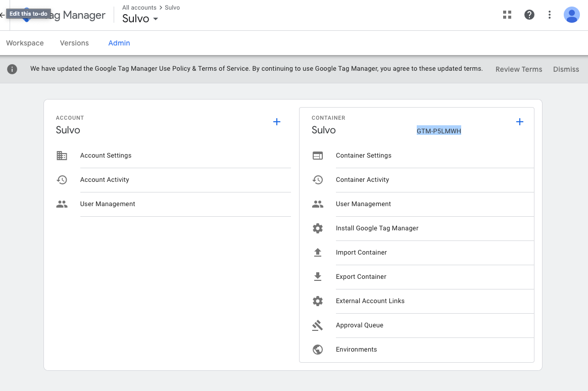The width and height of the screenshot is (588, 391).
Task: Click the Install Google Tag Manager gear icon
Action: tap(318, 228)
